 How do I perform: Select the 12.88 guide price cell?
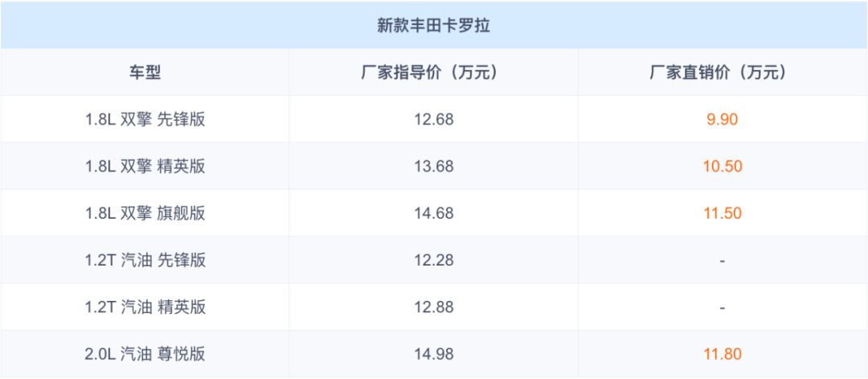click(434, 307)
